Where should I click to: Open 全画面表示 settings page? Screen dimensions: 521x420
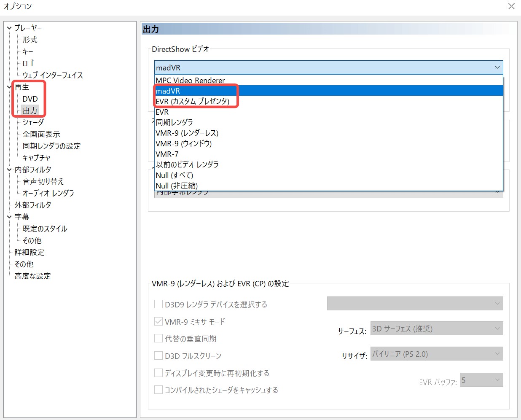tap(41, 134)
